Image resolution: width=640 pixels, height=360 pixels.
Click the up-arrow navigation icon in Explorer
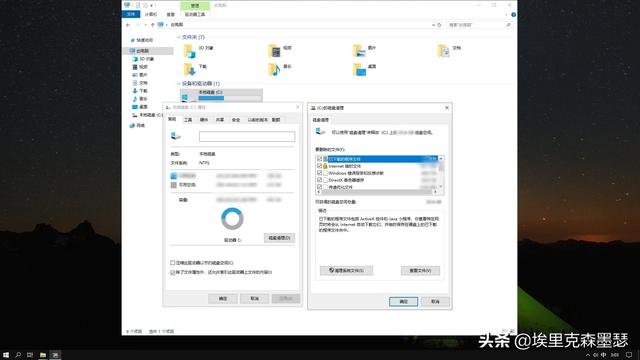153,25
